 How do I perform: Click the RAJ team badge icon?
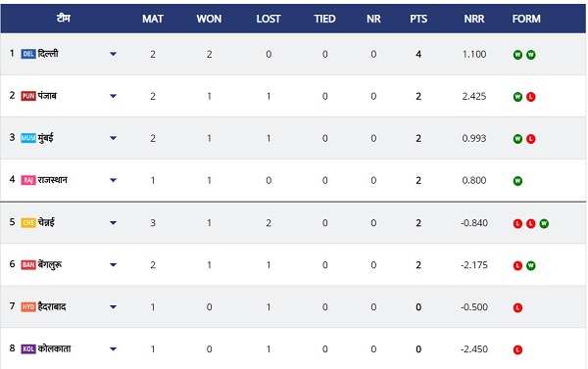(28, 180)
